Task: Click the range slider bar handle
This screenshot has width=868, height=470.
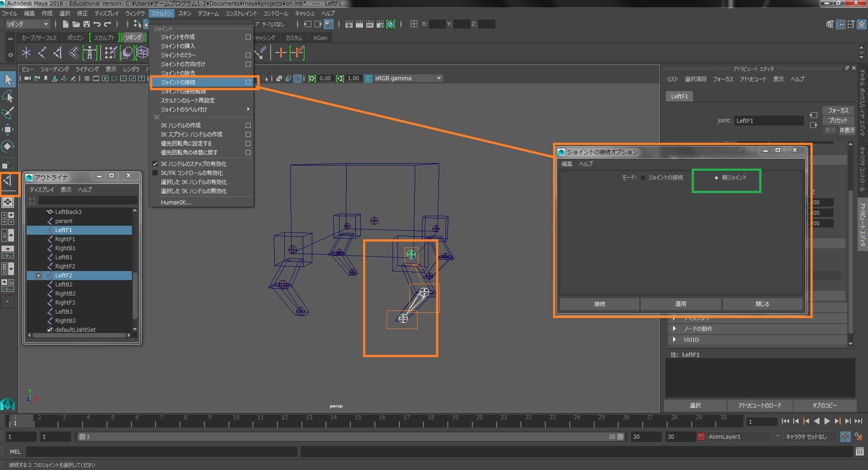Action: (351, 436)
